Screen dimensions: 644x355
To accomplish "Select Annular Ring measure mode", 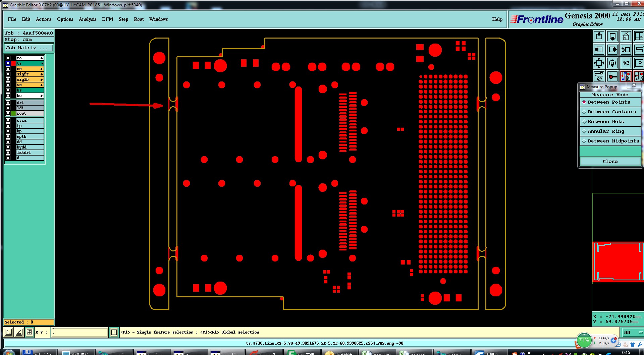I will coord(610,131).
